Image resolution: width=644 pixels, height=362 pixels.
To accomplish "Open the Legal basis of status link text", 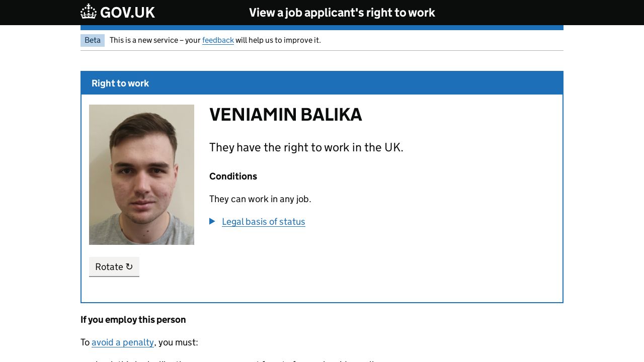I will (263, 222).
